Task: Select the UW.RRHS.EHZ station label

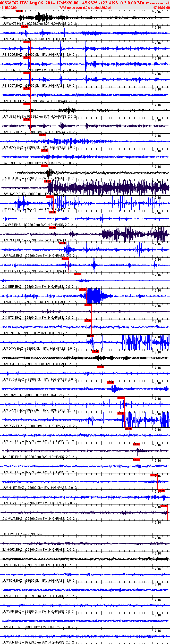Action: click(x=14, y=39)
